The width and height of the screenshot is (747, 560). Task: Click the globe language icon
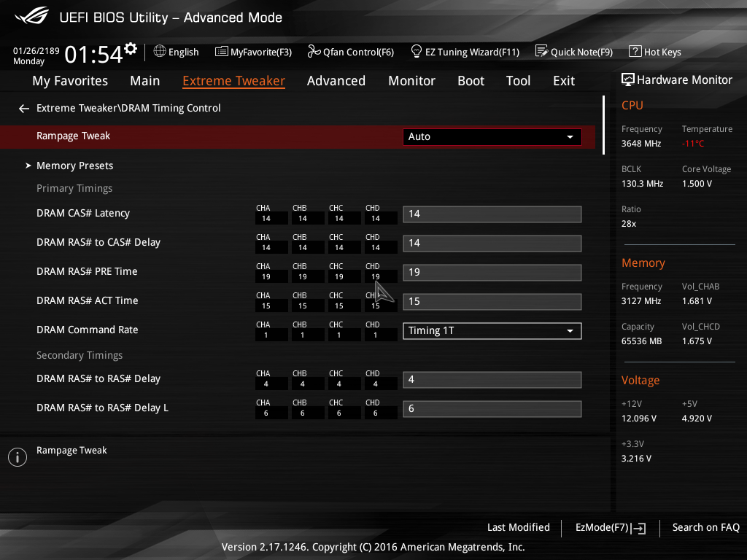point(160,51)
